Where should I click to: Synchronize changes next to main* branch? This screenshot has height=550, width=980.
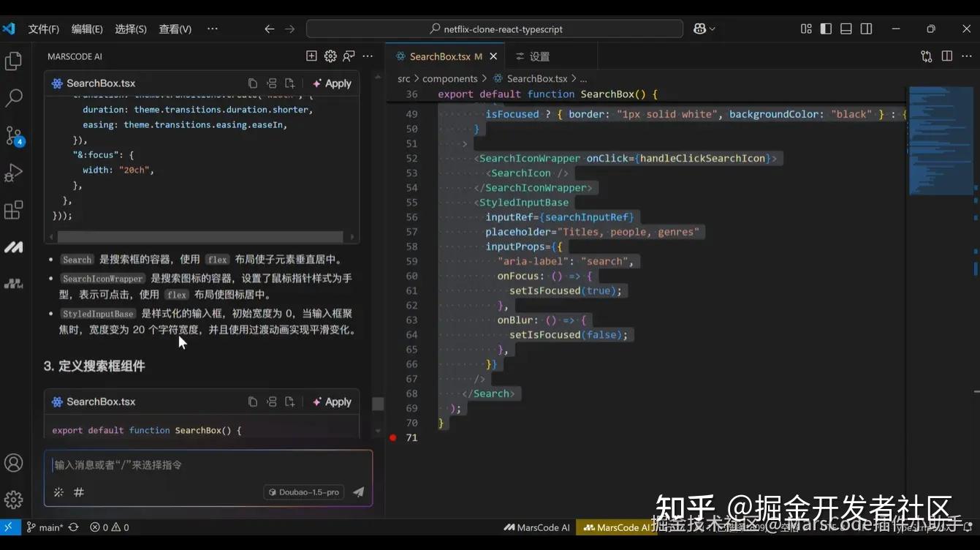[x=73, y=527]
